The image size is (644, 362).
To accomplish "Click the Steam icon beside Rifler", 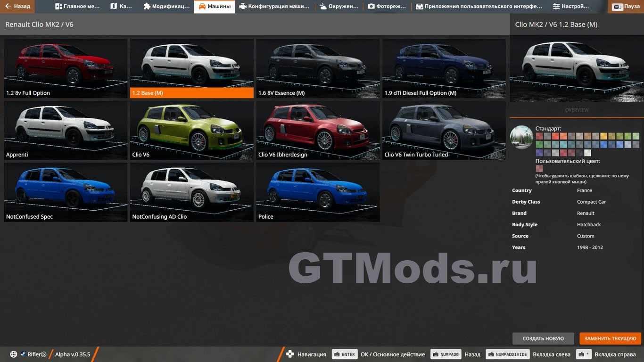I will 23,354.
